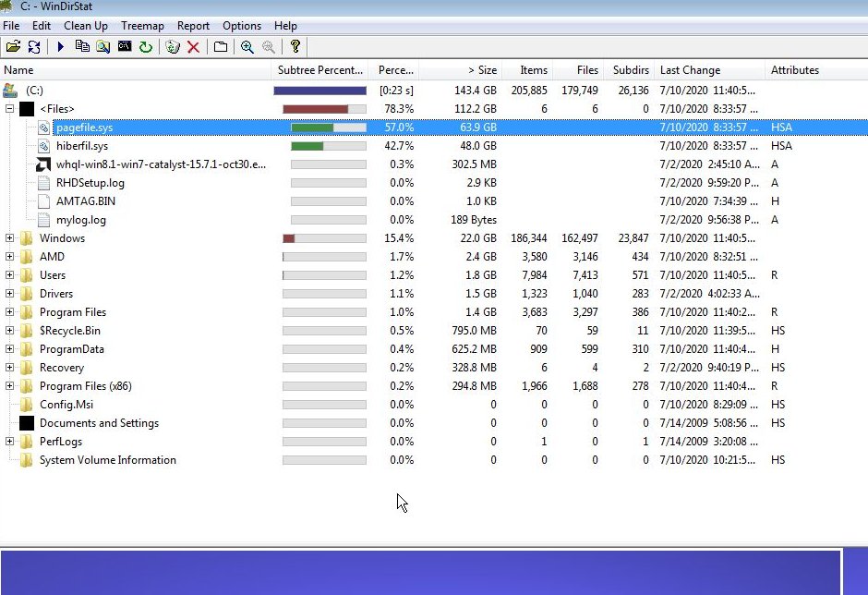
Task: Expand the Program Files folder node
Action: click(9, 312)
